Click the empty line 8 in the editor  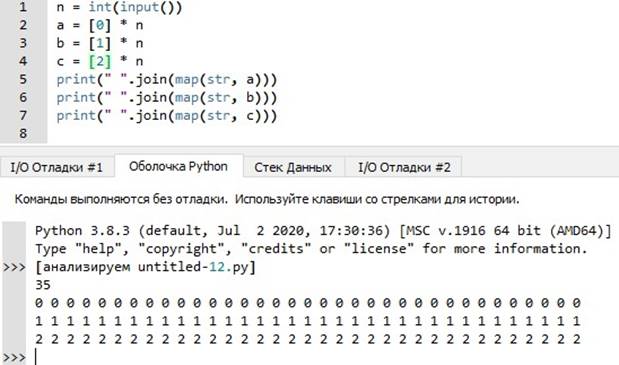coord(332,133)
